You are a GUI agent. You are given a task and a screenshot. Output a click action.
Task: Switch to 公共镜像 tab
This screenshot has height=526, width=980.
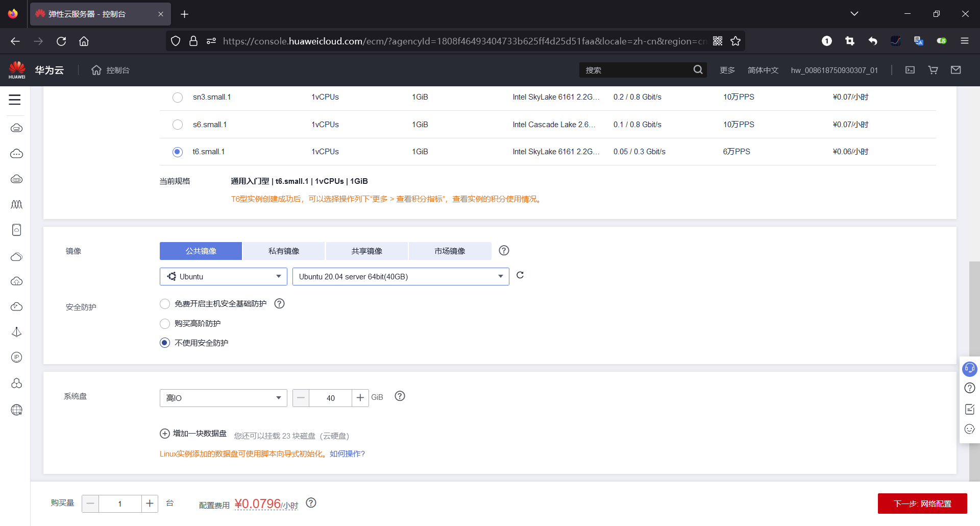201,251
